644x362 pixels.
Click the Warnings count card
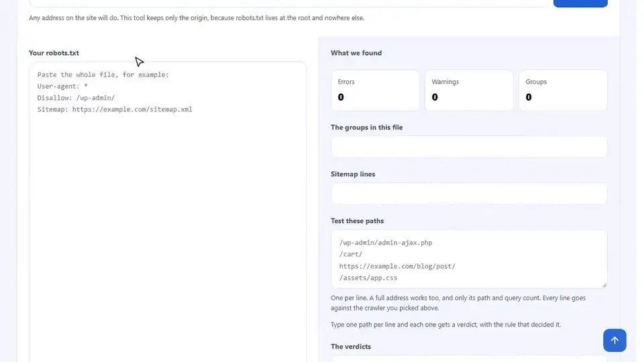[469, 90]
